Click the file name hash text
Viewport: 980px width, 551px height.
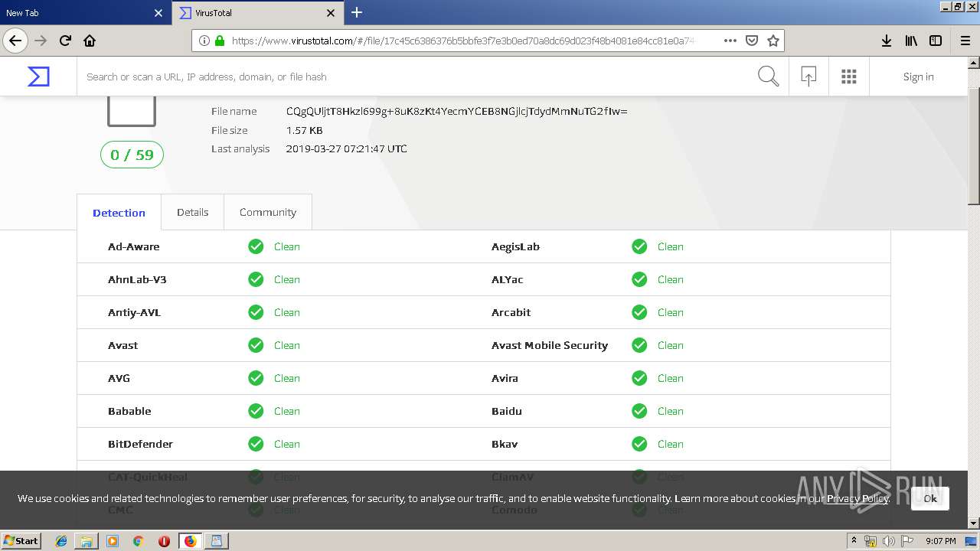457,111
